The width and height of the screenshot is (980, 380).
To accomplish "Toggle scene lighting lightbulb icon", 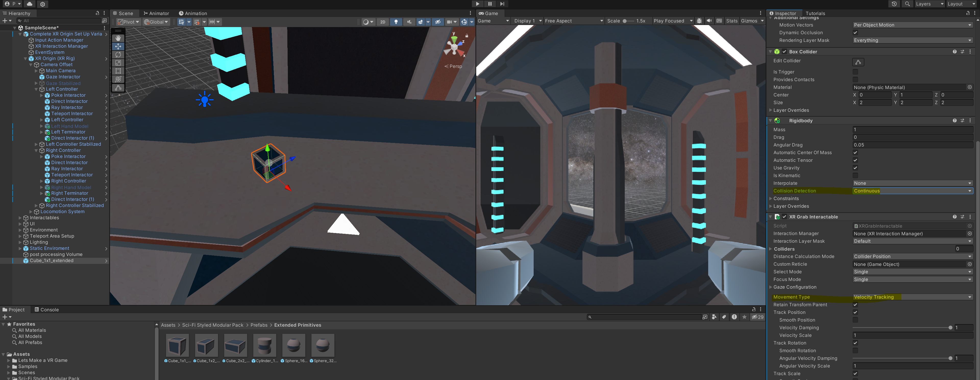I will click(x=396, y=22).
